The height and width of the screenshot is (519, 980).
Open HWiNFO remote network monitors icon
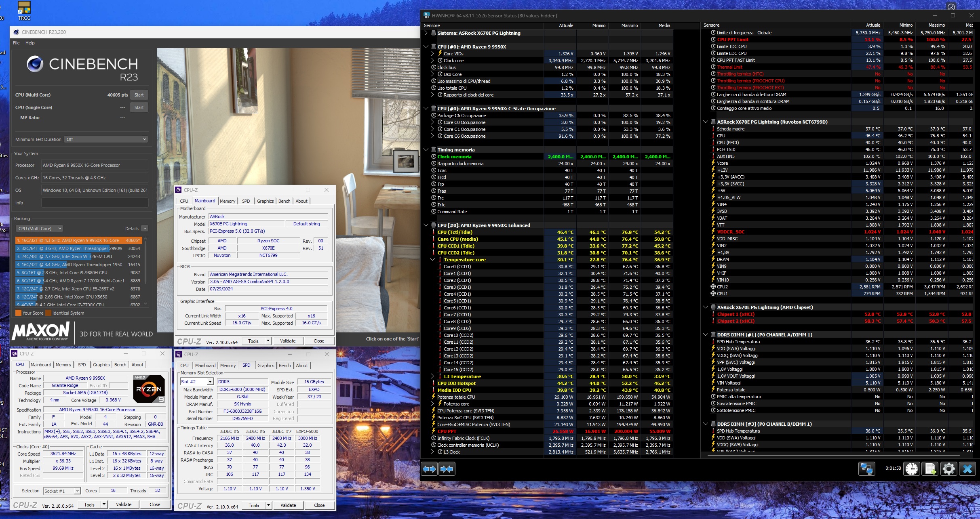coord(866,469)
